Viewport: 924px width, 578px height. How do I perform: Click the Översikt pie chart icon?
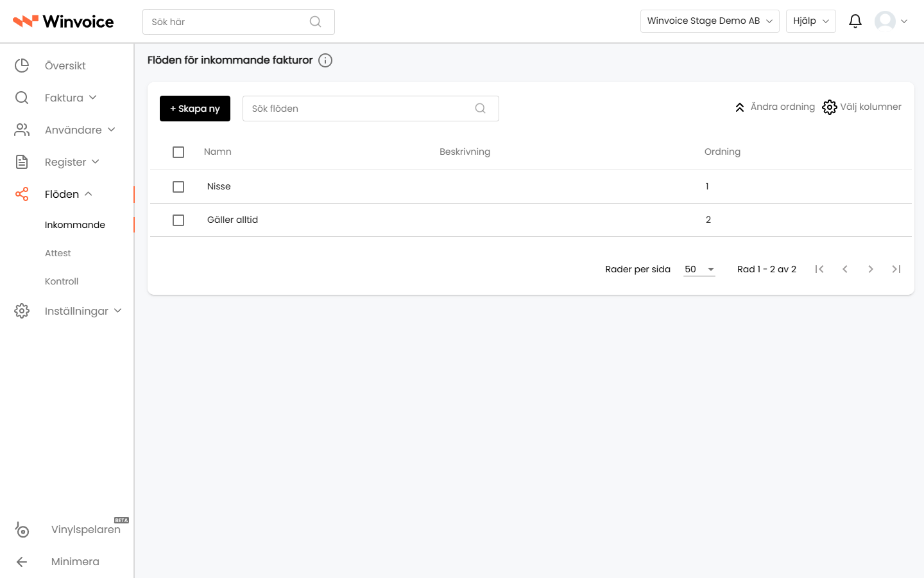tap(22, 66)
